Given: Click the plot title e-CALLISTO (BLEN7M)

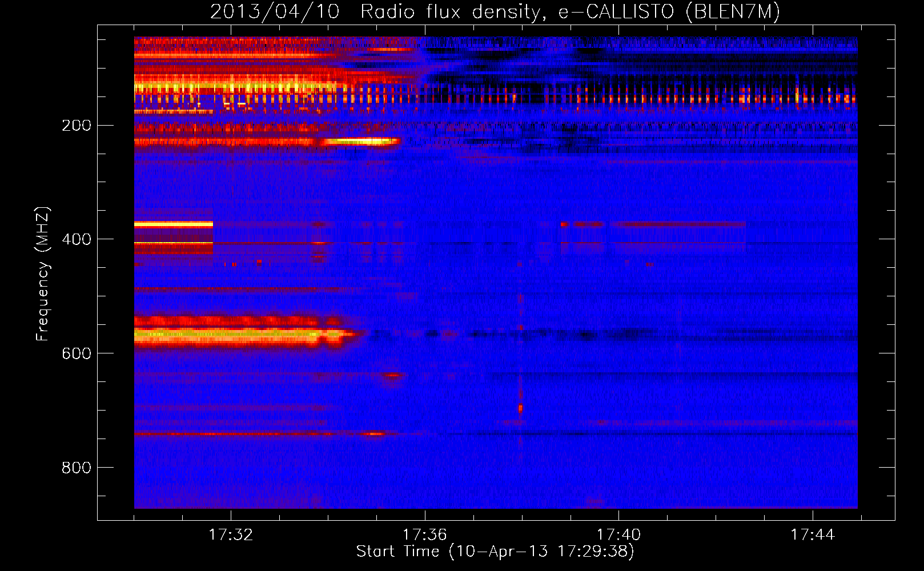Looking at the screenshot, I should (669, 11).
